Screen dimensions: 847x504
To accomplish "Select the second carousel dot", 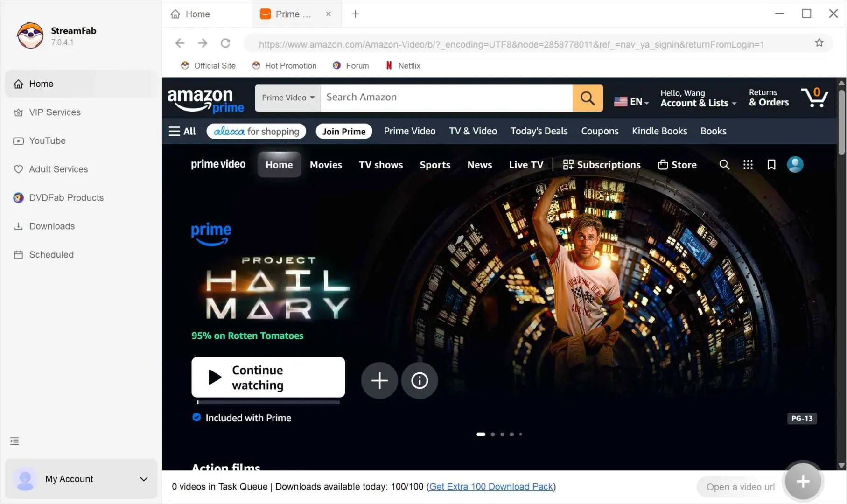I will (493, 434).
